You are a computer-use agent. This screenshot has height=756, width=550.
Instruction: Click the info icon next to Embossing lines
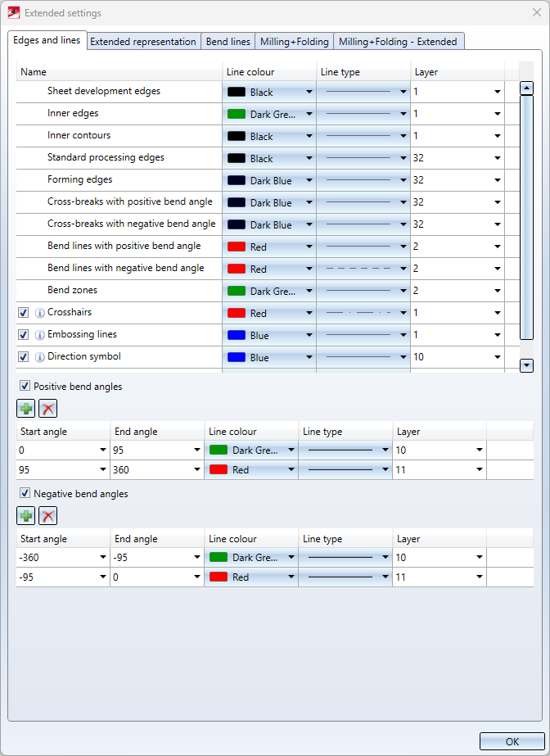click(40, 335)
